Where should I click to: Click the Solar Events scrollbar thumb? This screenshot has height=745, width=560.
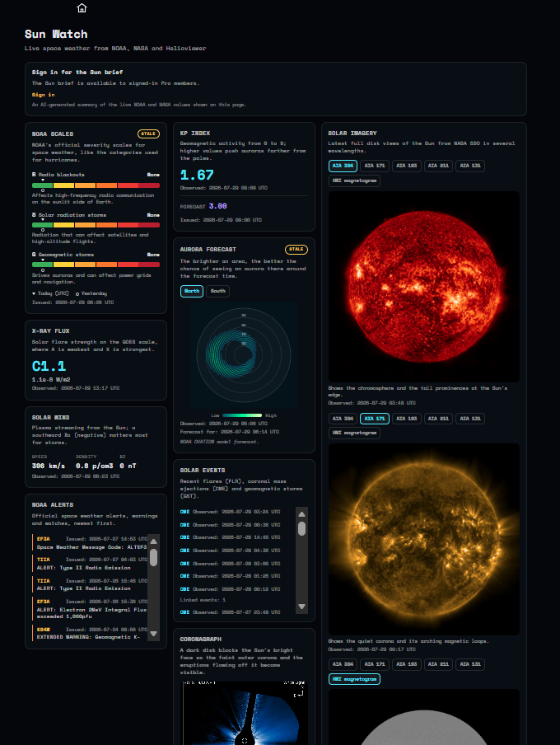(x=301, y=528)
